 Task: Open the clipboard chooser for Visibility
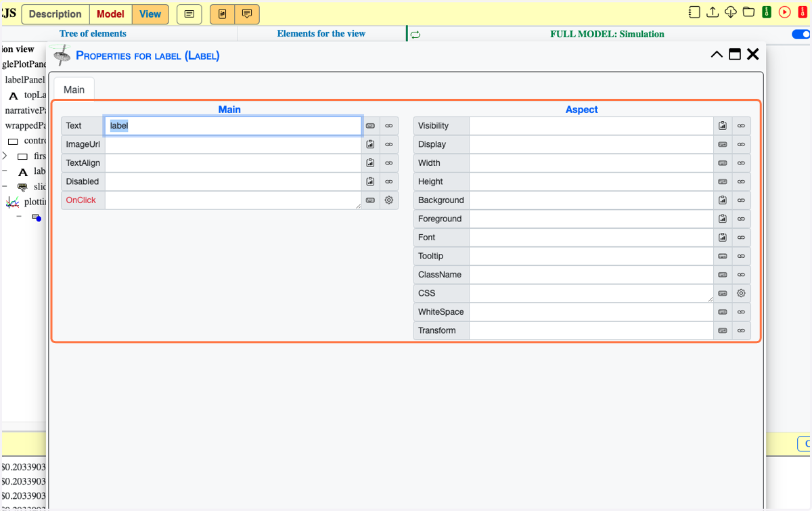723,126
